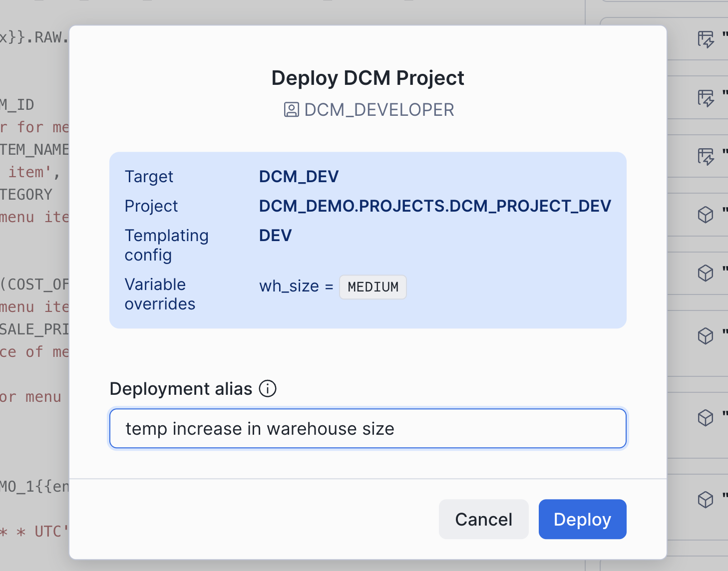Open the info tooltip icon next to Deployment alias
Screen dimensions: 728x571
[268, 389]
